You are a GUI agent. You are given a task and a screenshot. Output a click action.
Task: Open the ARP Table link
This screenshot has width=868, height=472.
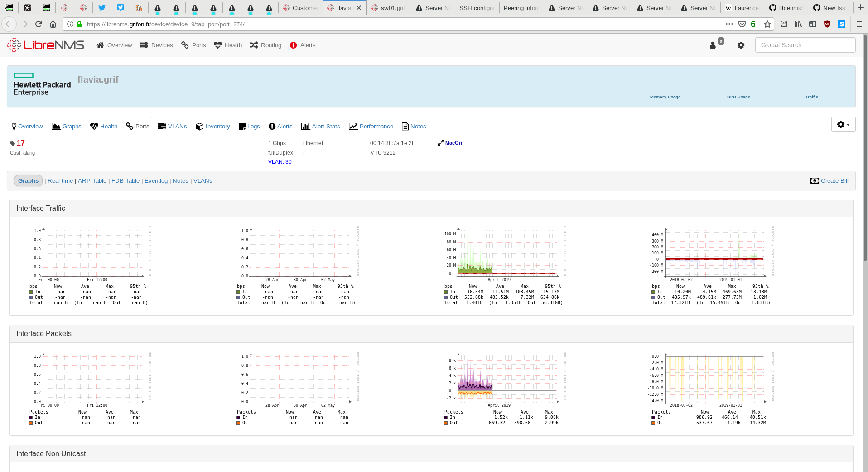[92, 180]
